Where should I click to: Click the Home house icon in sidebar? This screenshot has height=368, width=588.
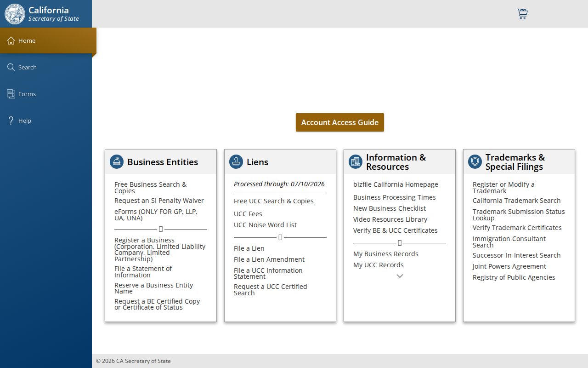click(11, 40)
